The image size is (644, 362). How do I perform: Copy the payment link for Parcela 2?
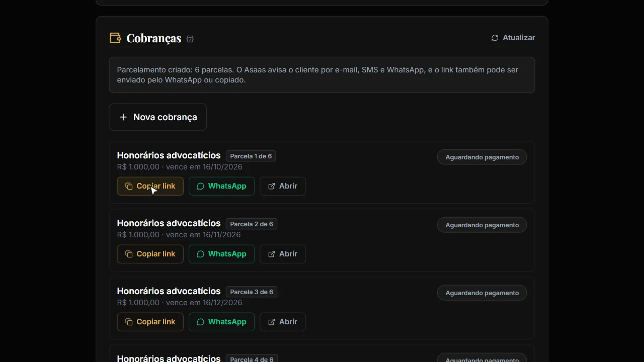pyautogui.click(x=150, y=254)
